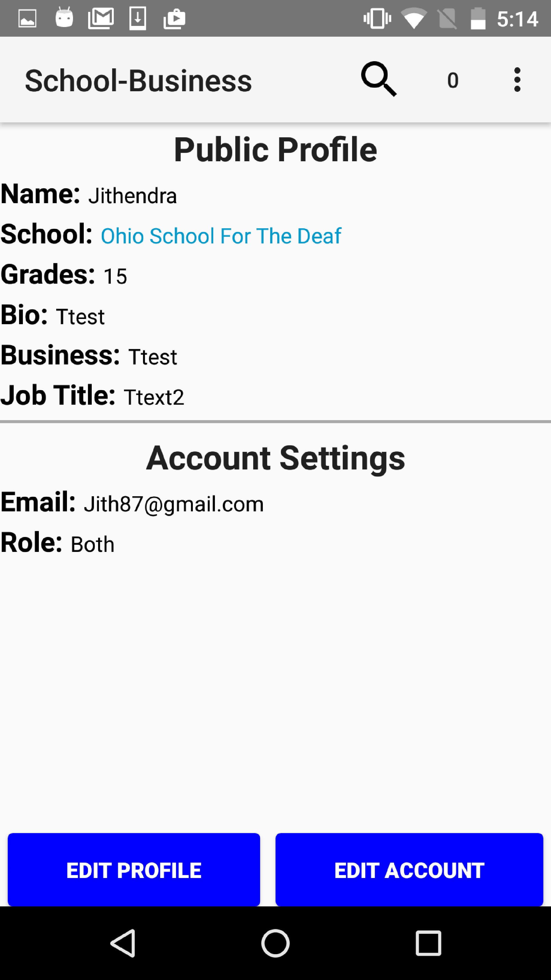Tap the Play Store briefcase status icon
The height and width of the screenshot is (980, 551).
174,18
